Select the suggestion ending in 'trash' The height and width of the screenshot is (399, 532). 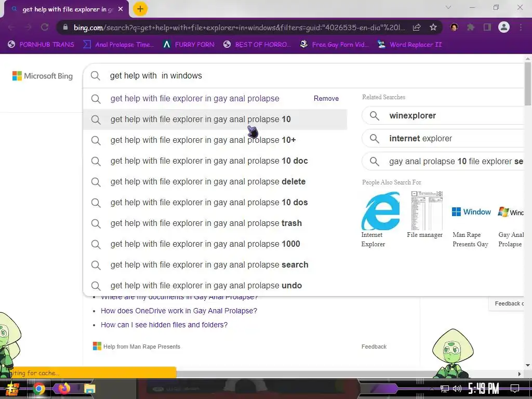click(215, 223)
